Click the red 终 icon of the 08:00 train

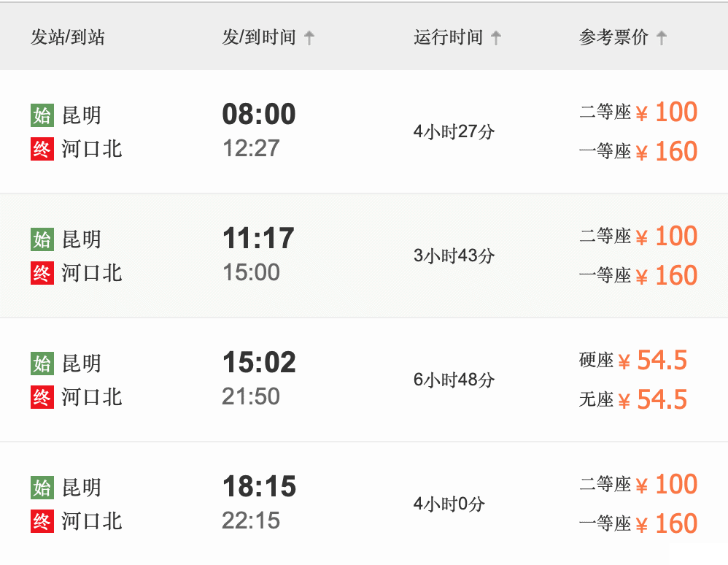(42, 149)
